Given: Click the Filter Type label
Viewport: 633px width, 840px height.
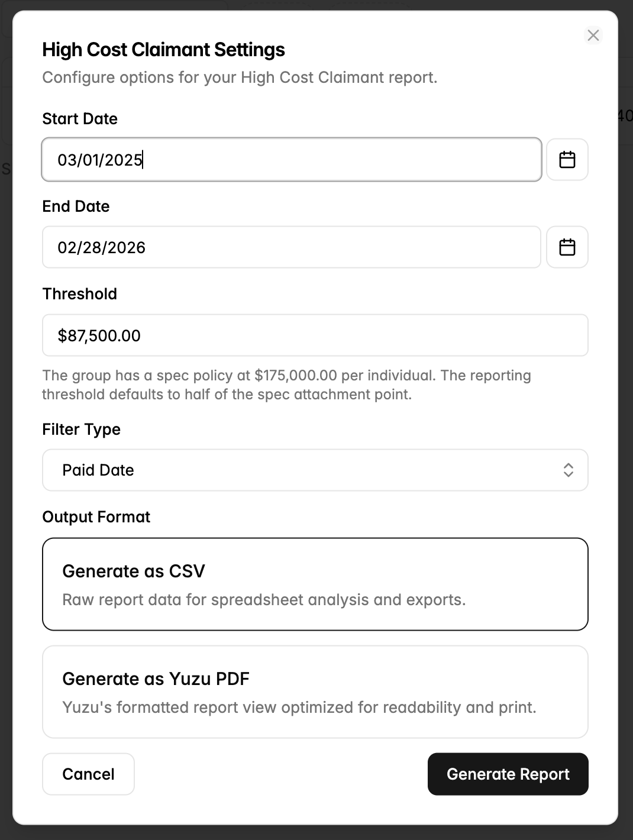Looking at the screenshot, I should 82,429.
